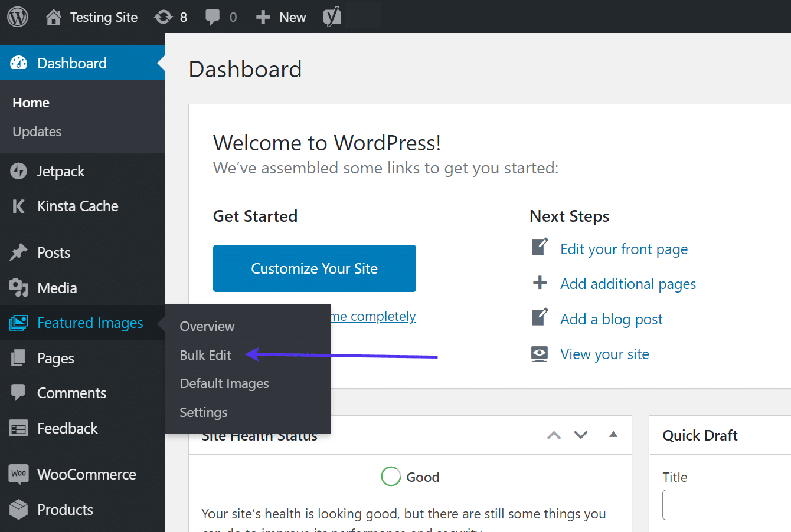This screenshot has height=532, width=791.
Task: Move Site Health Status panel up
Action: coord(554,435)
